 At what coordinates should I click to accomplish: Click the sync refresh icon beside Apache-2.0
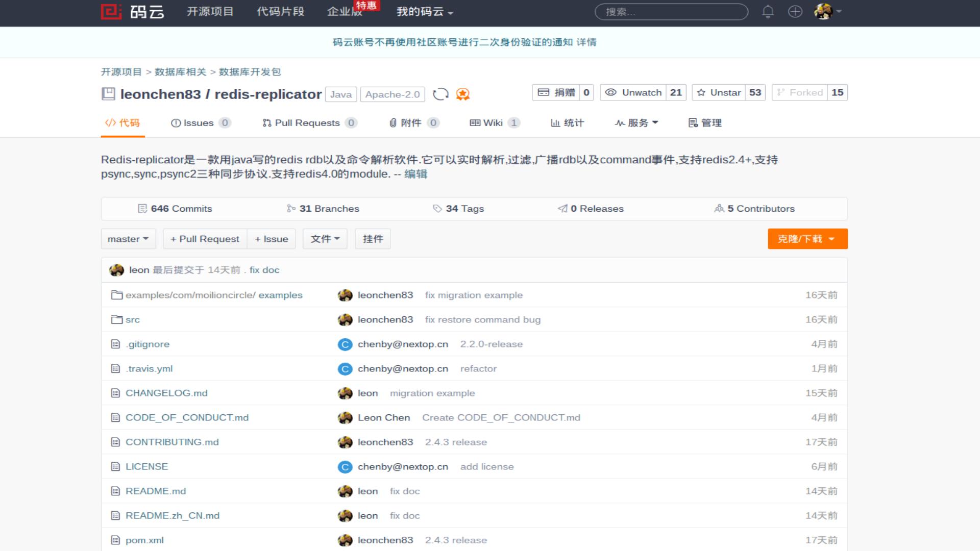point(440,94)
